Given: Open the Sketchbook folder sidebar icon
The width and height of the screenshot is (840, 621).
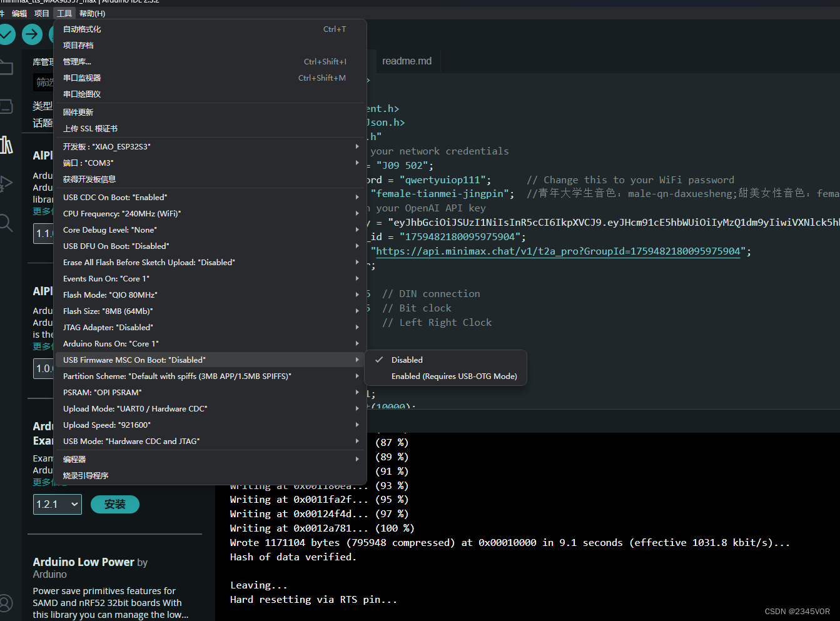Looking at the screenshot, I should (x=6, y=68).
